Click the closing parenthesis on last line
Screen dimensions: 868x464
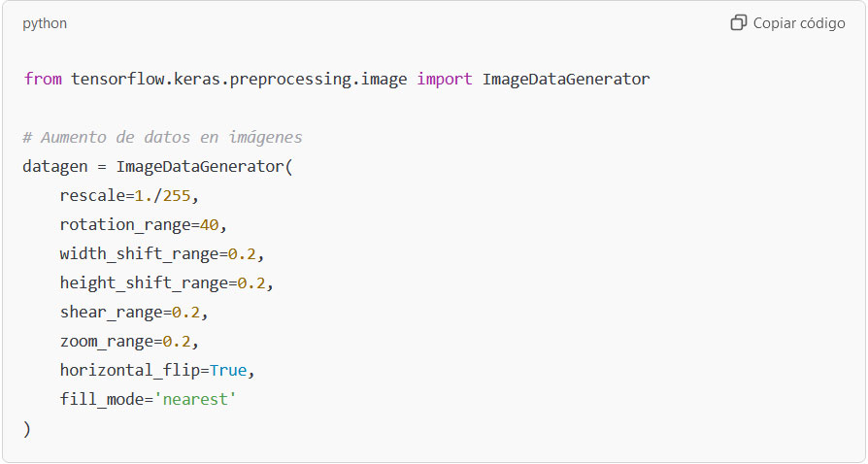26,428
